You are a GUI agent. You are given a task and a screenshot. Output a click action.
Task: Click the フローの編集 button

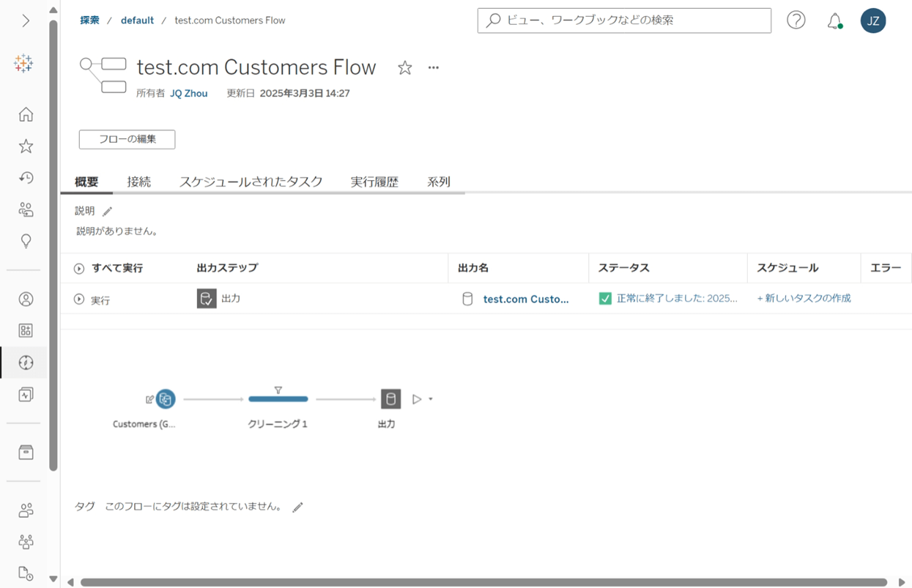click(x=127, y=139)
